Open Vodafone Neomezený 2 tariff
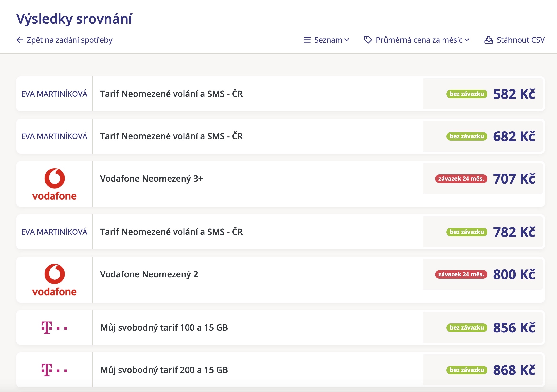The width and height of the screenshot is (557, 392). (x=149, y=274)
